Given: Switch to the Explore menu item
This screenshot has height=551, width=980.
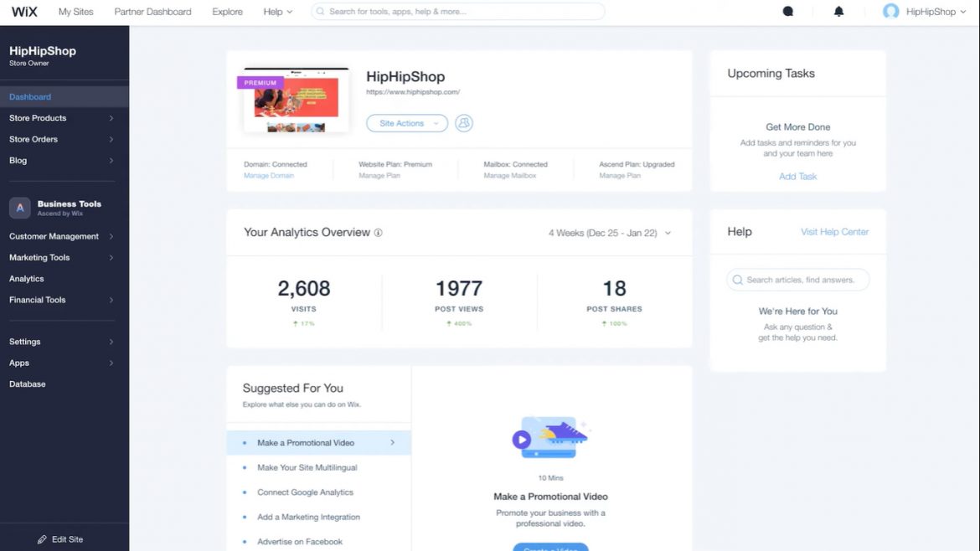Looking at the screenshot, I should click(226, 11).
